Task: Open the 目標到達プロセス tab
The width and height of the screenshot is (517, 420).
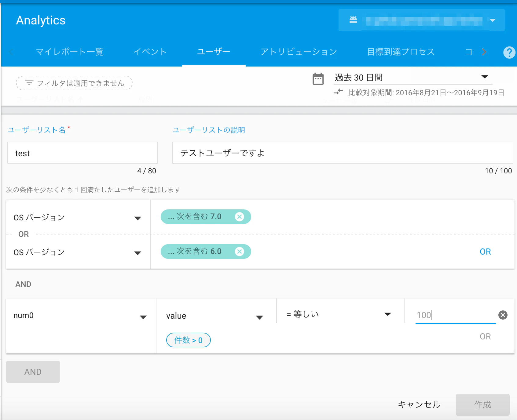Action: pos(401,52)
